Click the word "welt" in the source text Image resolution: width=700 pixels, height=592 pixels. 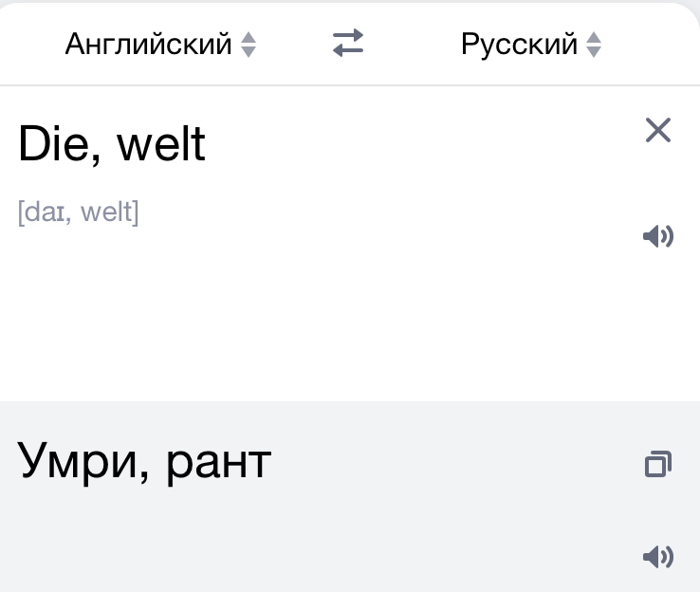pyautogui.click(x=161, y=144)
